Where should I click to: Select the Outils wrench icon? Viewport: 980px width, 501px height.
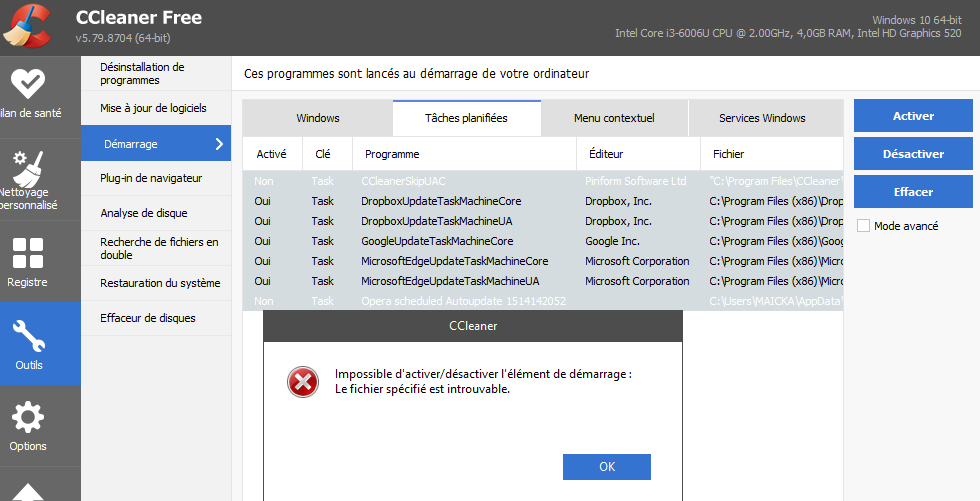pyautogui.click(x=29, y=336)
